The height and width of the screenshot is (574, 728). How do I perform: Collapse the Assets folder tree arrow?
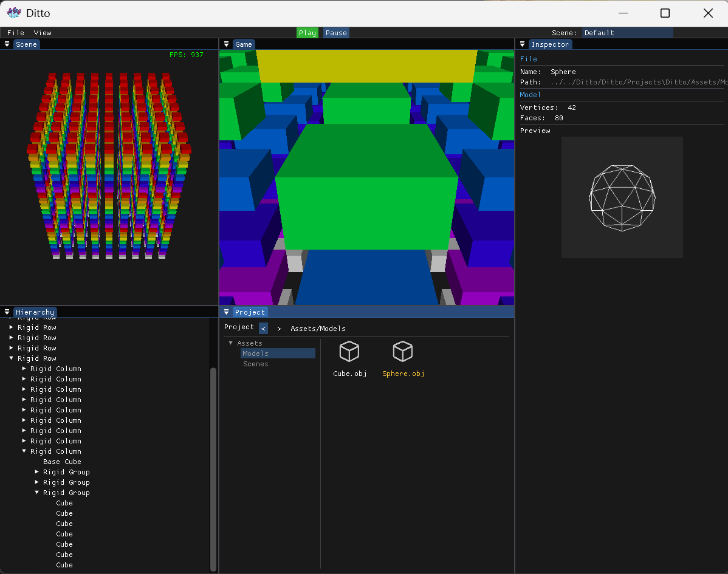click(231, 343)
